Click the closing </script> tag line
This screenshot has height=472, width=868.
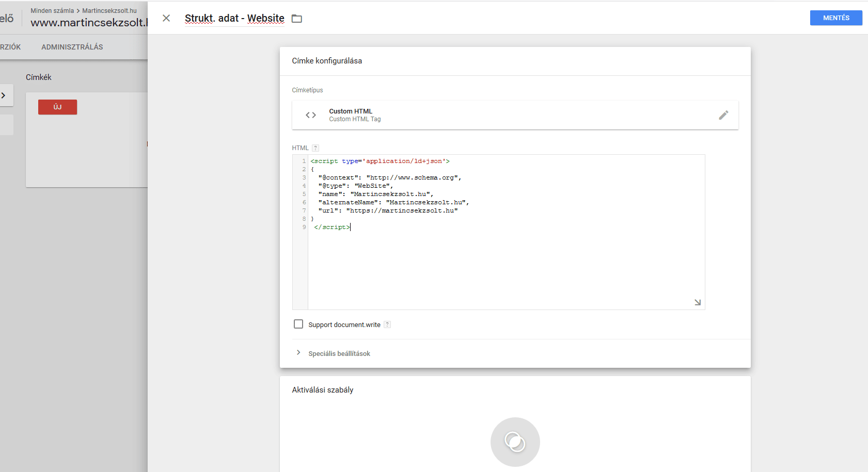[332, 227]
